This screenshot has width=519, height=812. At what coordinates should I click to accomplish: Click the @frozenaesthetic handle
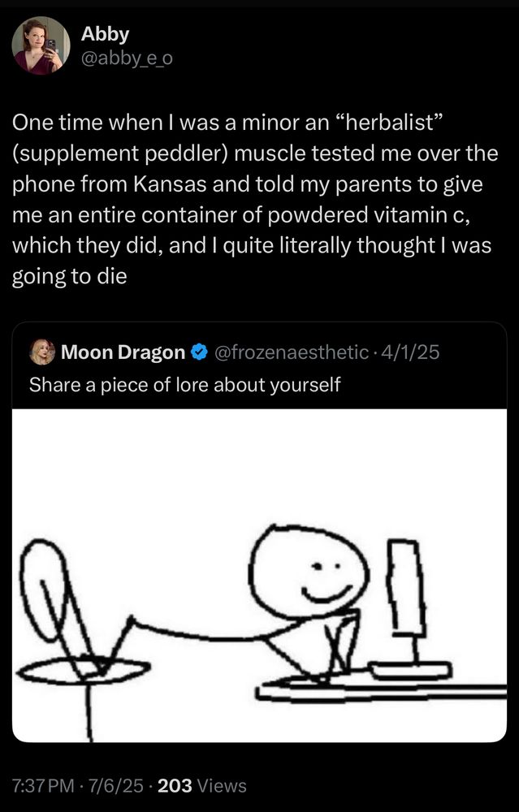point(288,352)
